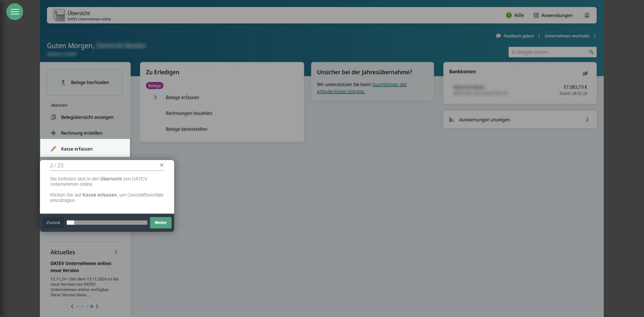Image resolution: width=644 pixels, height=317 pixels.
Task: Open the green hamburger menu
Action: coord(15,12)
